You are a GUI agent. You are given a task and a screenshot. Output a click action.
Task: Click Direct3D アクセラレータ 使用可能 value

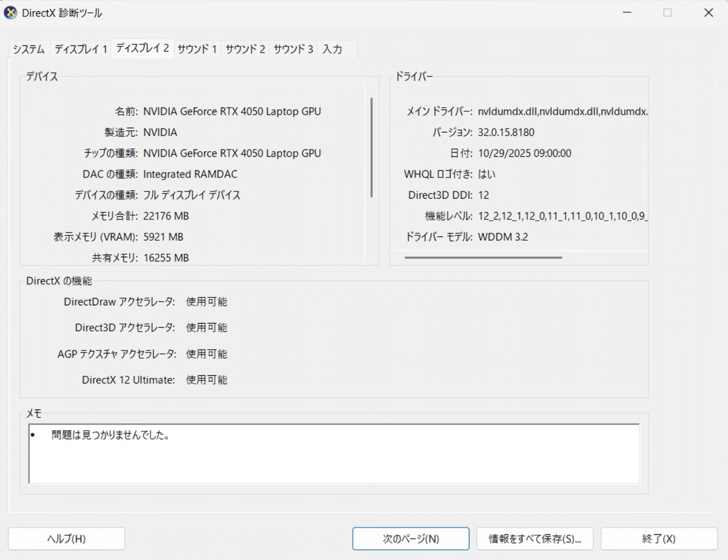[207, 328]
